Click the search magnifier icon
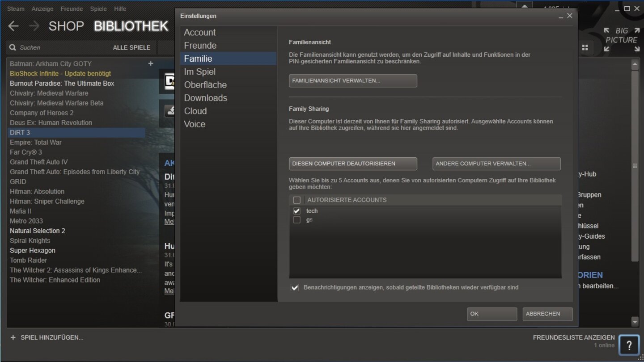Image resolution: width=644 pixels, height=362 pixels. [12, 47]
